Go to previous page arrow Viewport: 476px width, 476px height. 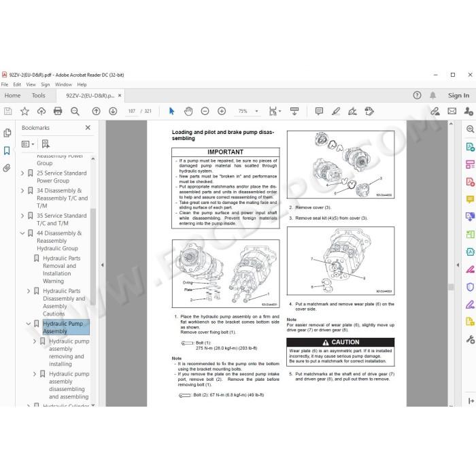(97, 111)
